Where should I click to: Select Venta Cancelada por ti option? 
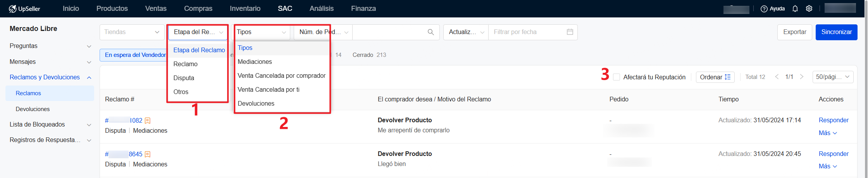pos(282,90)
